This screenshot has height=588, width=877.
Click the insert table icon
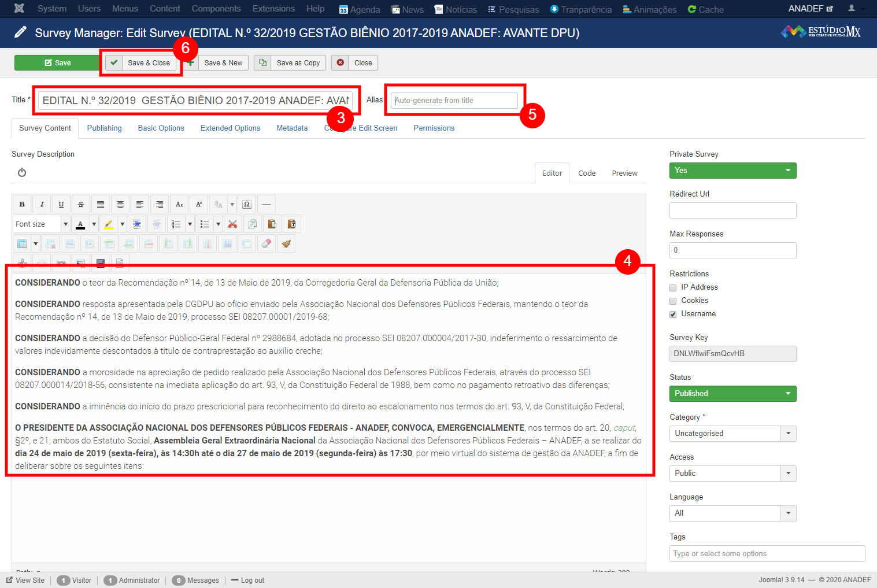click(x=22, y=244)
